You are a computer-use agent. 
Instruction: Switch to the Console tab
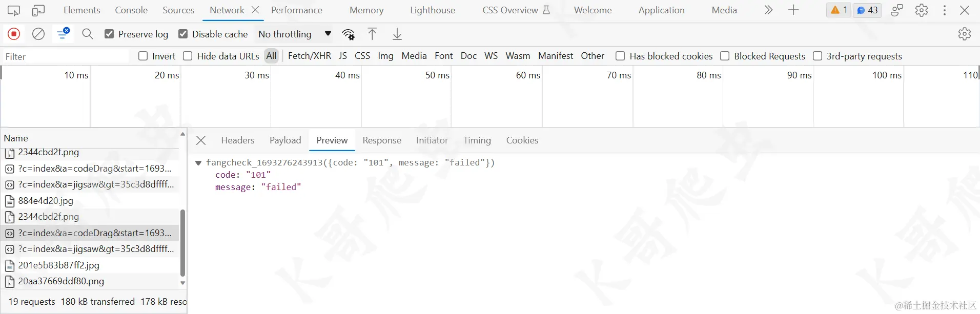[x=131, y=10]
